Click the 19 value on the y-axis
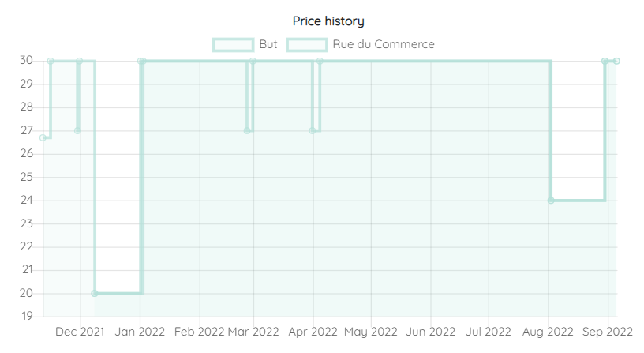 (27, 316)
